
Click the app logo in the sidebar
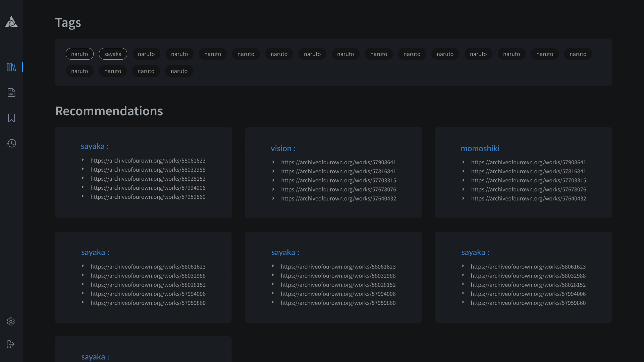coord(11,22)
